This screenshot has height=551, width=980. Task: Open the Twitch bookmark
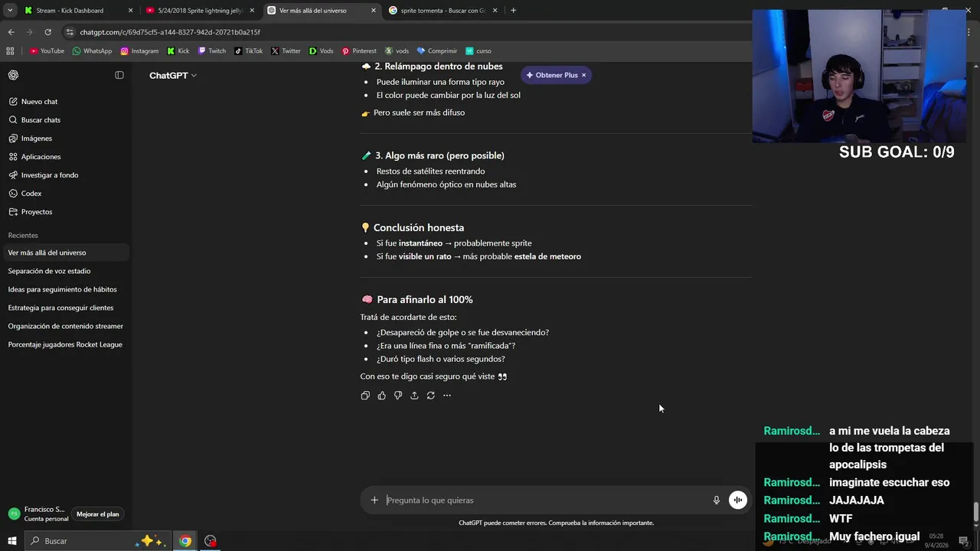tap(212, 51)
